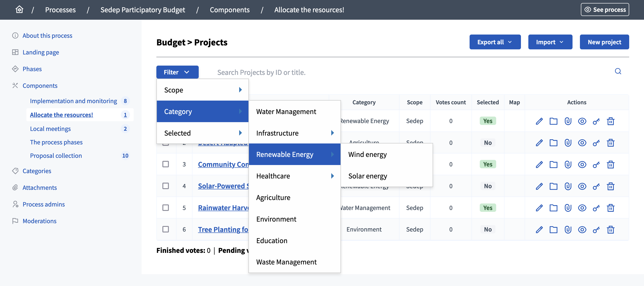This screenshot has width=644, height=286.
Task: Open the key permissions icon for project 3
Action: tap(596, 164)
